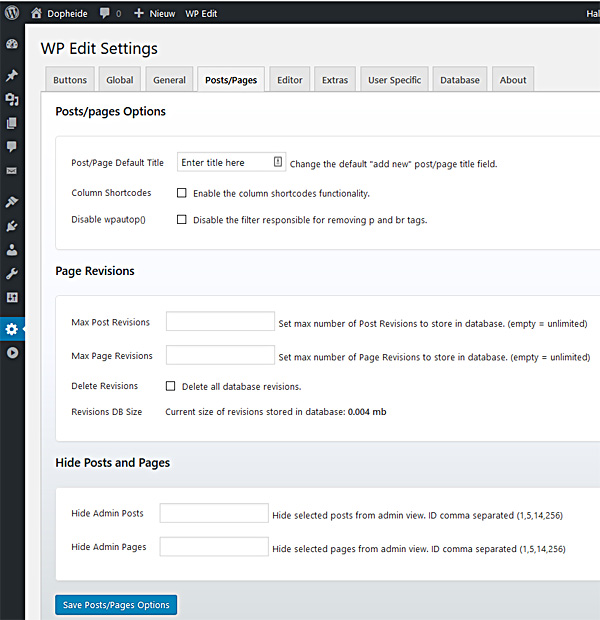Go to the Editor tab
The height and width of the screenshot is (620, 600).
point(290,80)
